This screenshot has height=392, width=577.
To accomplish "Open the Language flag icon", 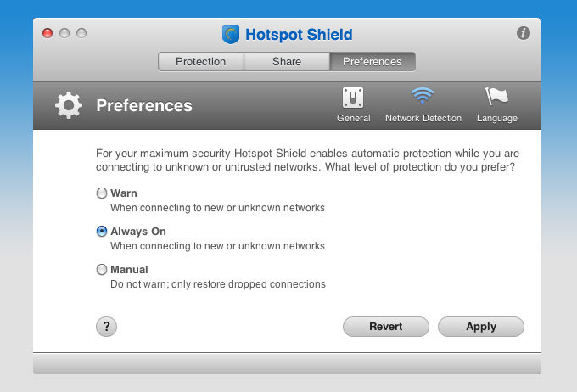I will (496, 97).
